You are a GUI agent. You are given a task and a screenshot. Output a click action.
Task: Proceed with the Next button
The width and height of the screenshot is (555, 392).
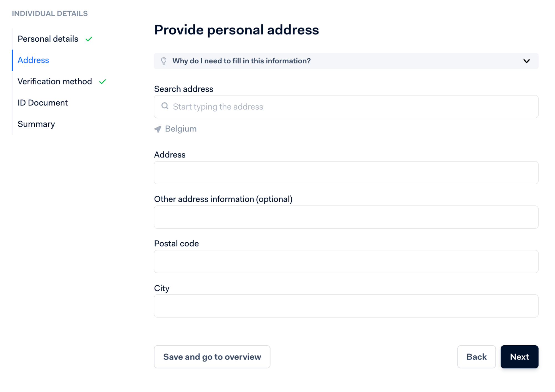(519, 357)
